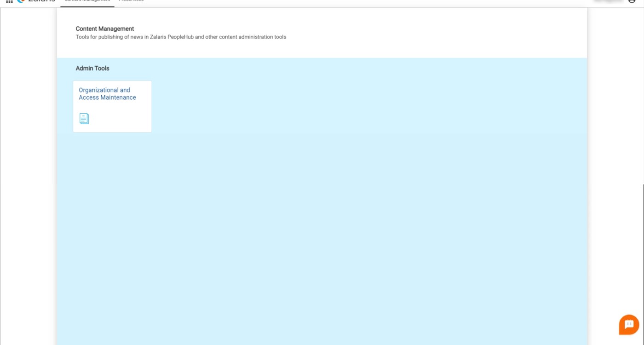The height and width of the screenshot is (345, 644).
Task: Click the document icon in the maintenance tile
Action: (84, 119)
